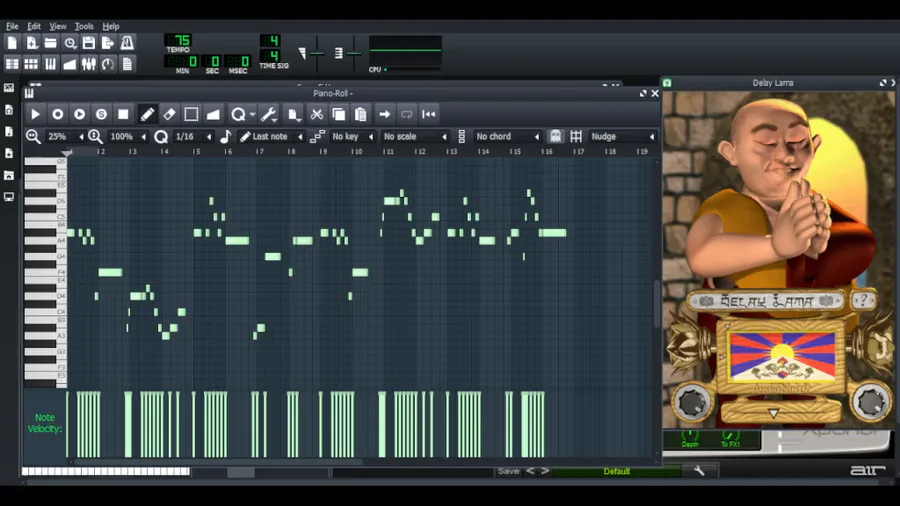The image size is (900, 506).
Task: Record notes while playing the song
Action: pos(79,114)
